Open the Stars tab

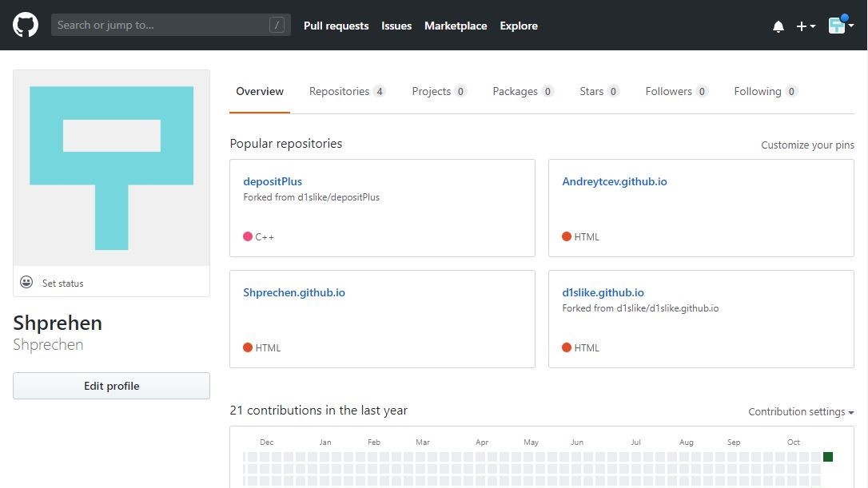[599, 91]
